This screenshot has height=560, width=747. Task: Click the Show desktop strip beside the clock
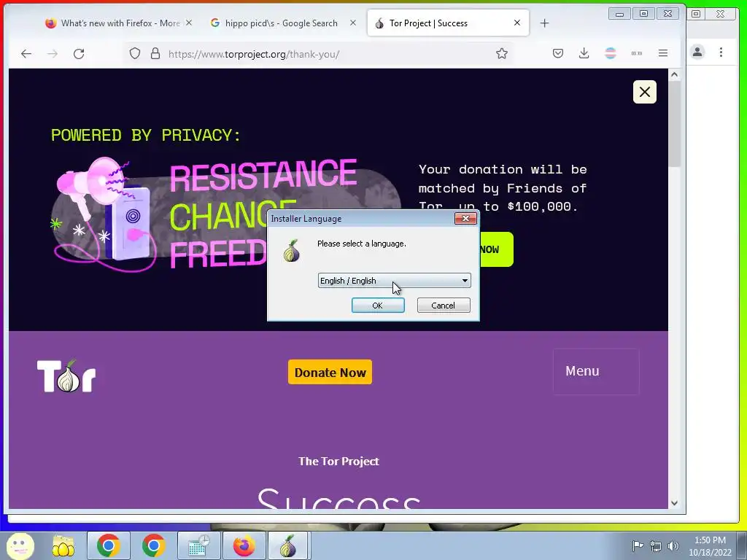click(742, 545)
